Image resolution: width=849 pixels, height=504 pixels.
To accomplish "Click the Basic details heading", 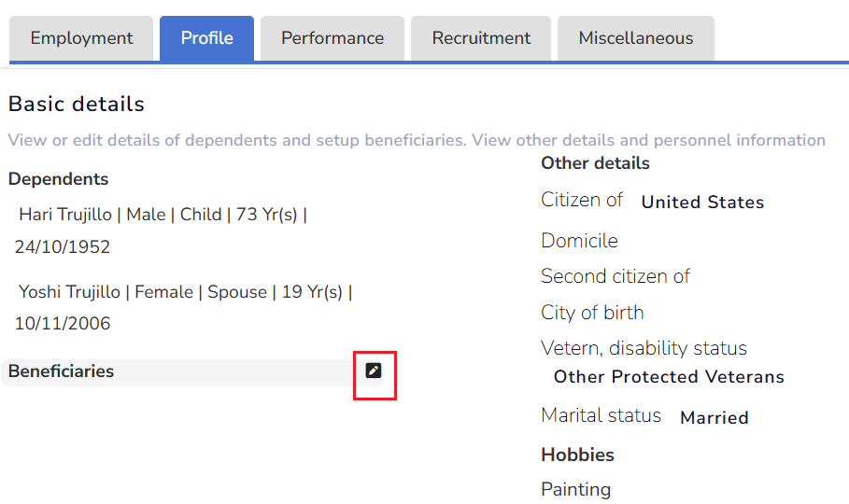I will (x=77, y=104).
